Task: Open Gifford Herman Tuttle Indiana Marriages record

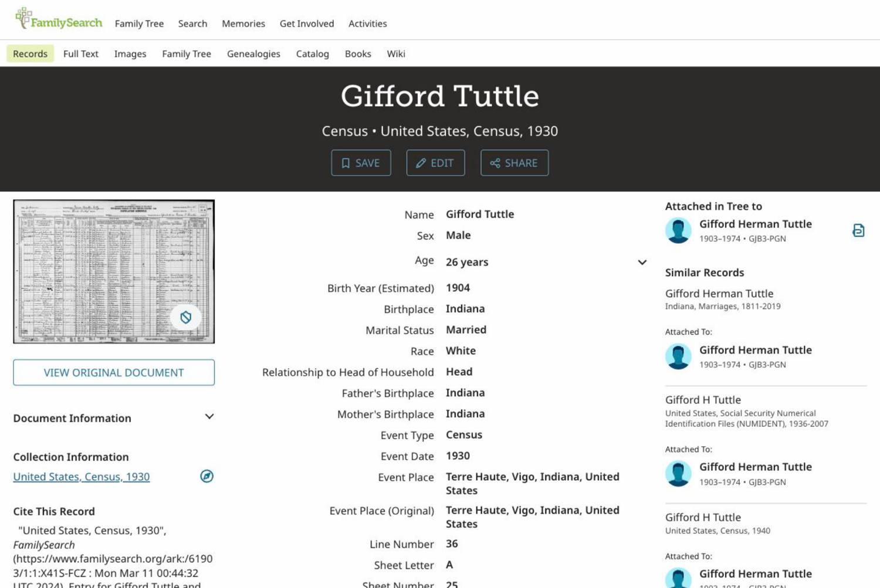Action: (719, 293)
